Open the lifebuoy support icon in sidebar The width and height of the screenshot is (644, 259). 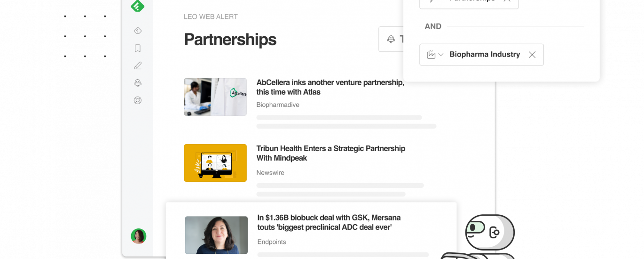[x=138, y=100]
